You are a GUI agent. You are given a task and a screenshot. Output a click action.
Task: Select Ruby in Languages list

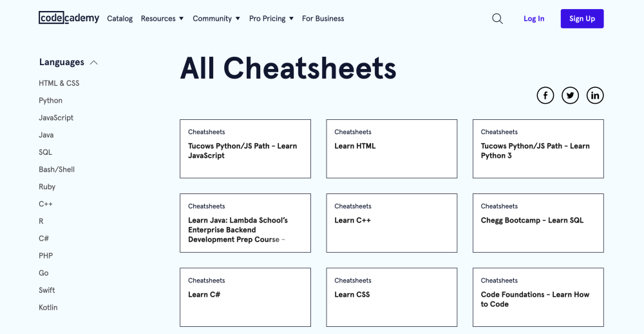pos(47,187)
